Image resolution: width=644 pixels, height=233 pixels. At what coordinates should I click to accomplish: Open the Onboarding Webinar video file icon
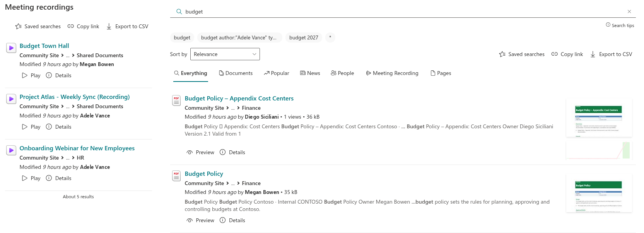[x=11, y=150]
